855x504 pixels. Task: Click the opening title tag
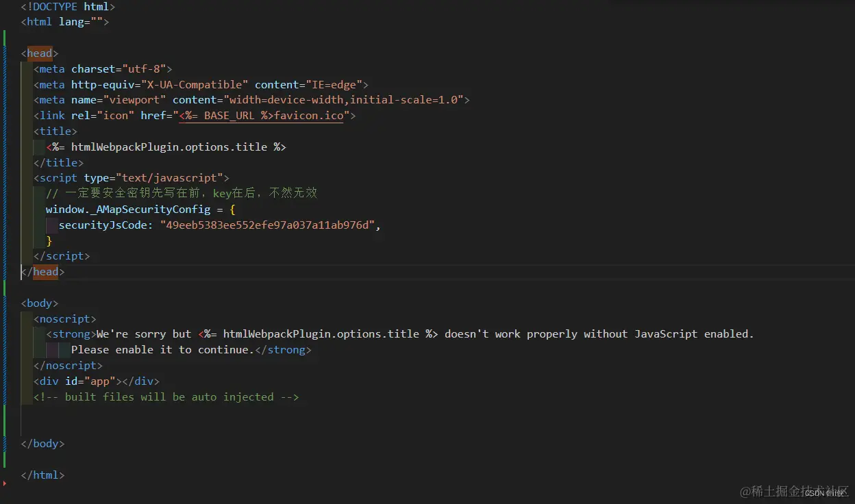[55, 131]
